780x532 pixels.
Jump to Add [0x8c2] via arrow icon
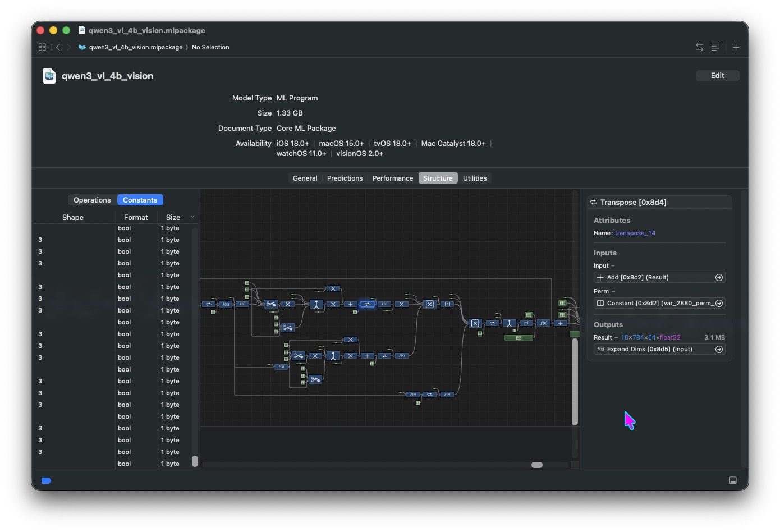[719, 277]
